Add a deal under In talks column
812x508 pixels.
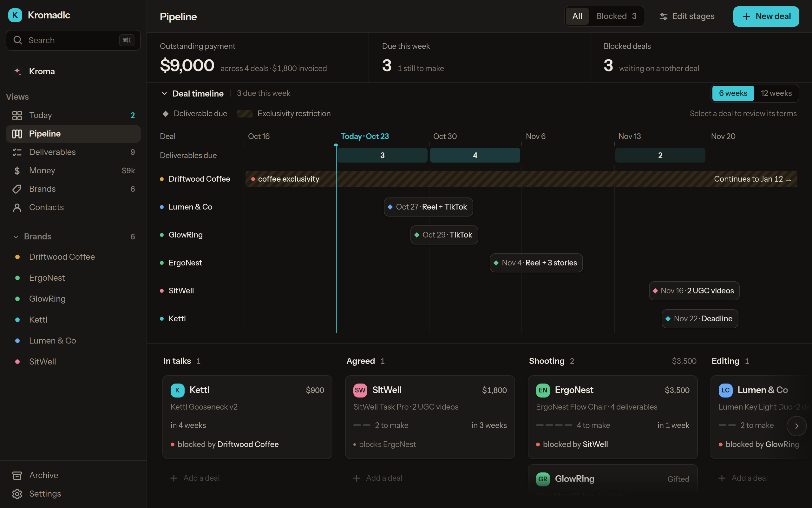coord(195,478)
